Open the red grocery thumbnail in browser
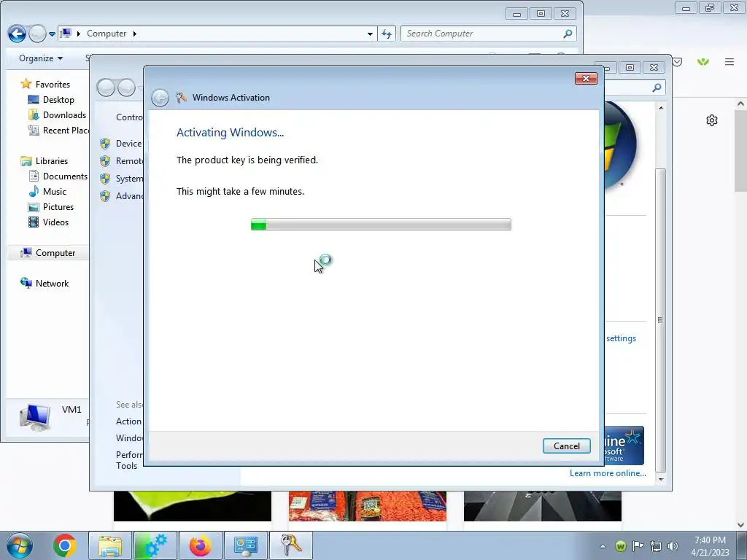747x560 pixels. pyautogui.click(x=368, y=506)
